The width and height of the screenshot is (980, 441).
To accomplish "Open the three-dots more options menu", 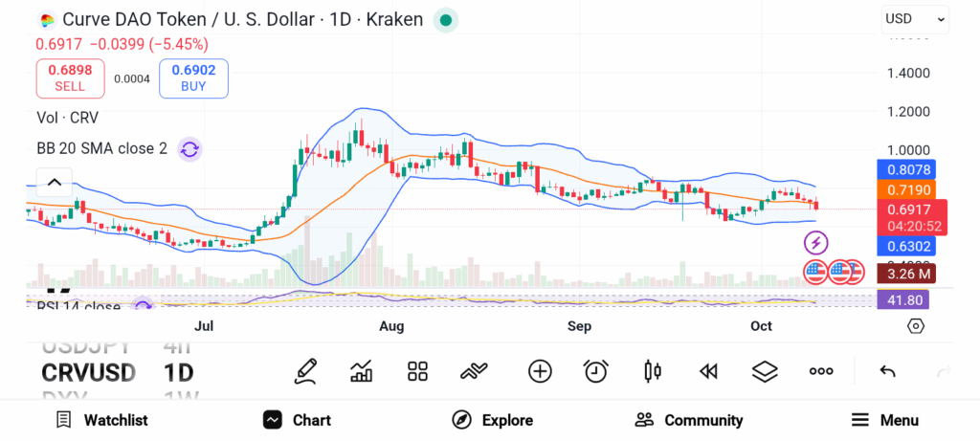I will (821, 371).
